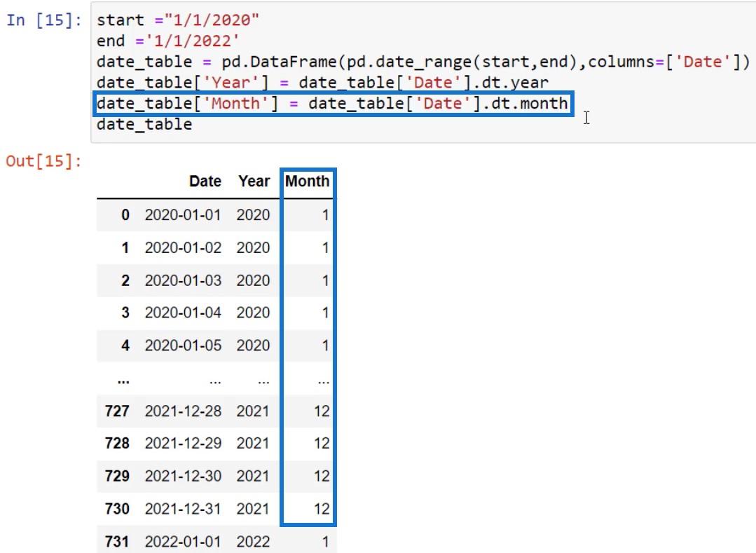756x553 pixels.
Task: Click the In [15] cell prompt
Action: point(44,20)
